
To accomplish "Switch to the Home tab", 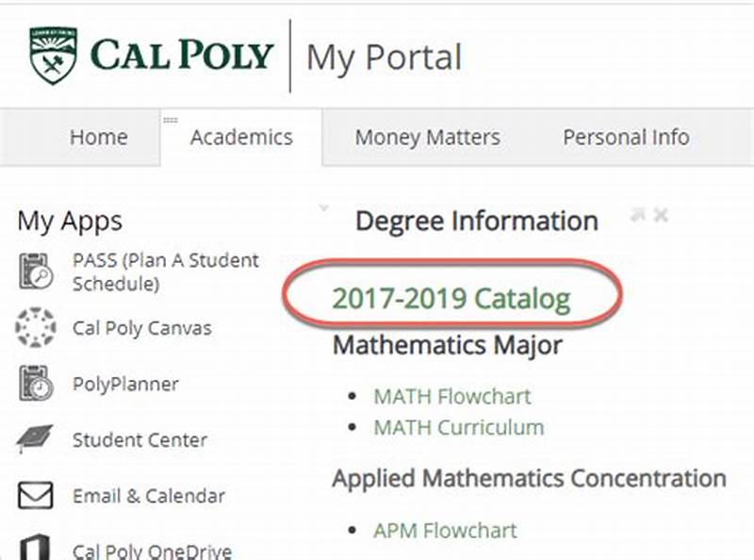I will [x=98, y=137].
